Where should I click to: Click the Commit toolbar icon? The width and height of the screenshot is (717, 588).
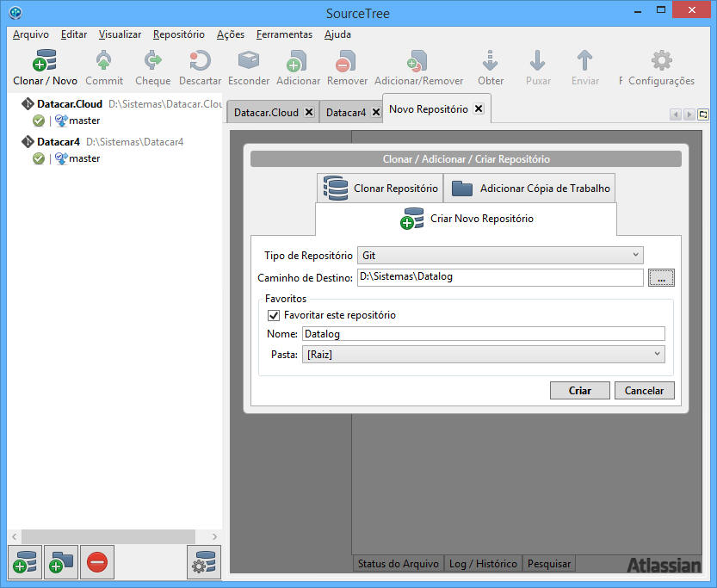[104, 60]
